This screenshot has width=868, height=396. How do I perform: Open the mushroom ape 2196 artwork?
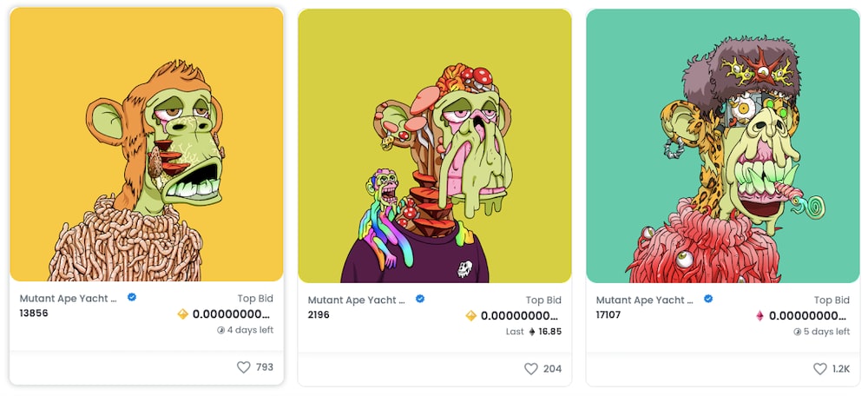(435, 146)
